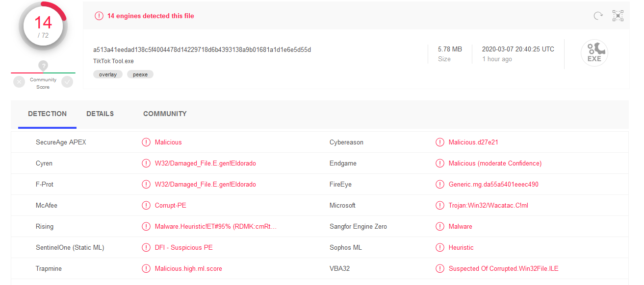Click the community score question mark icon
The image size is (644, 285).
click(43, 66)
